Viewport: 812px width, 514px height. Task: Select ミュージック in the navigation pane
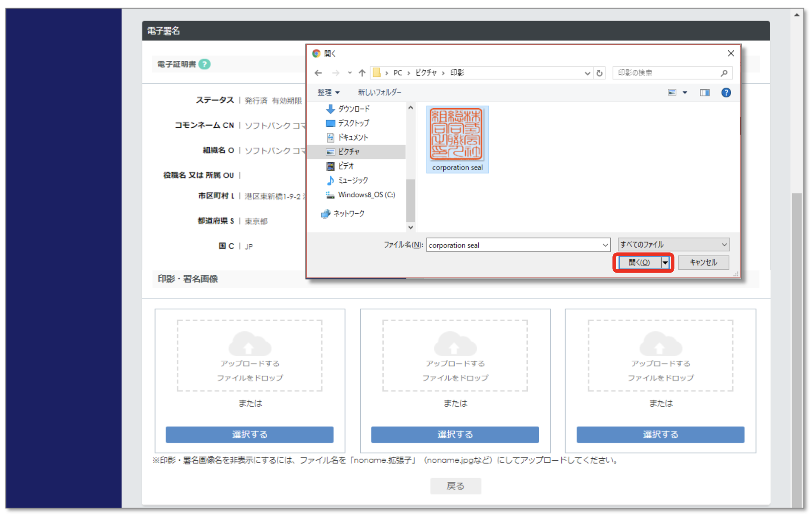tap(352, 180)
